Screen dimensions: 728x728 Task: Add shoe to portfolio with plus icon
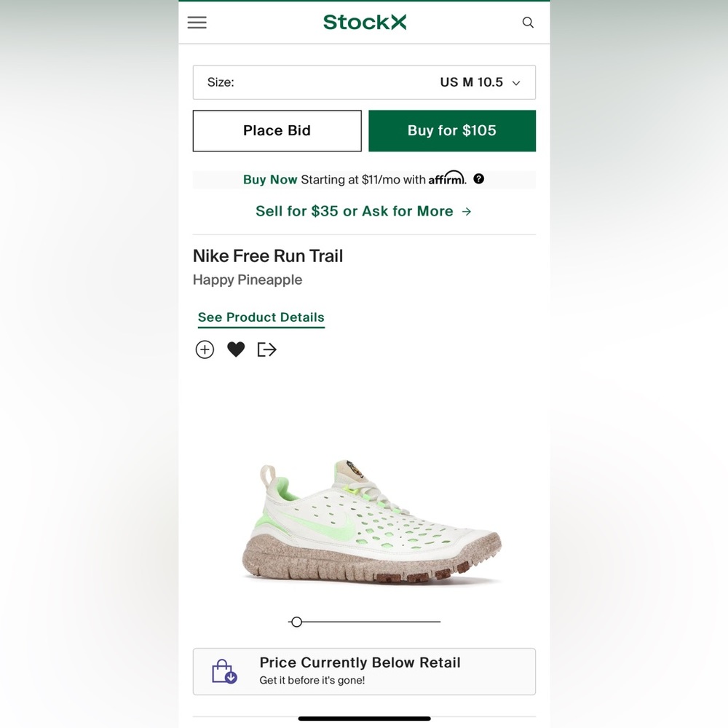tap(205, 350)
